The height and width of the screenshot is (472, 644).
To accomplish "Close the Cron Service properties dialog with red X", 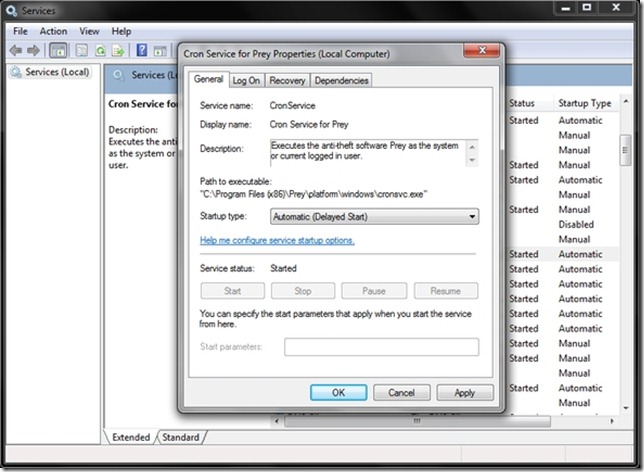I will (x=481, y=50).
